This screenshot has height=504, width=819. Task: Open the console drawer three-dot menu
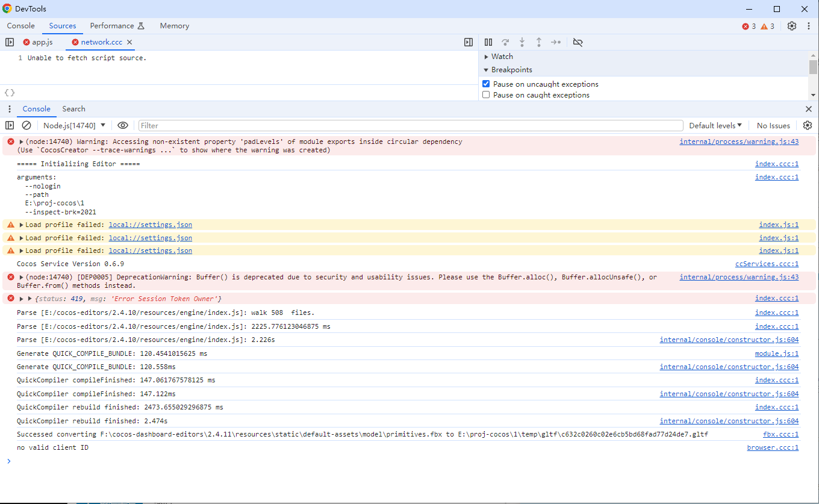10,109
